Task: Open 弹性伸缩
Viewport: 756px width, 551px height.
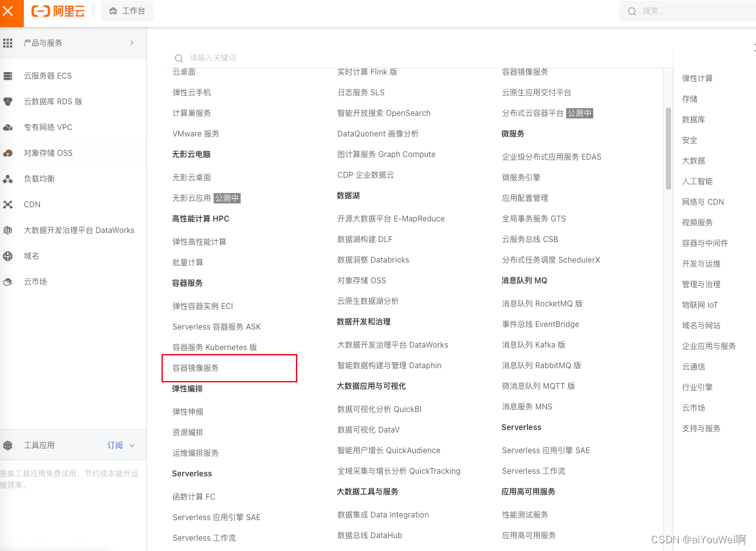Action: (x=188, y=411)
